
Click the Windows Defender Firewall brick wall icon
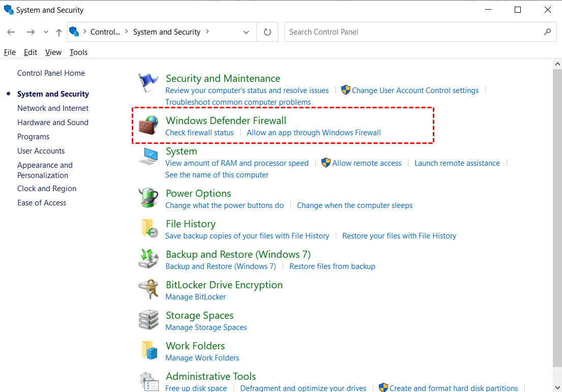click(149, 125)
